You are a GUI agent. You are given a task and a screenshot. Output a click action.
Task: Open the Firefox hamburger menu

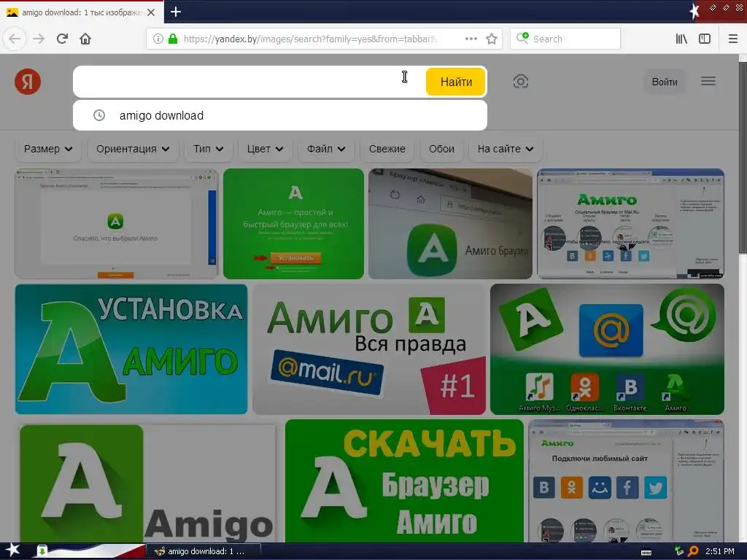(733, 39)
